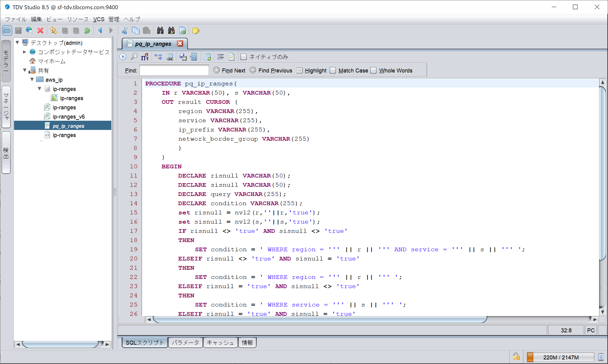Viewport: 608px width, 364px height.
Task: Click the blue document import icon
Action: 194,57
